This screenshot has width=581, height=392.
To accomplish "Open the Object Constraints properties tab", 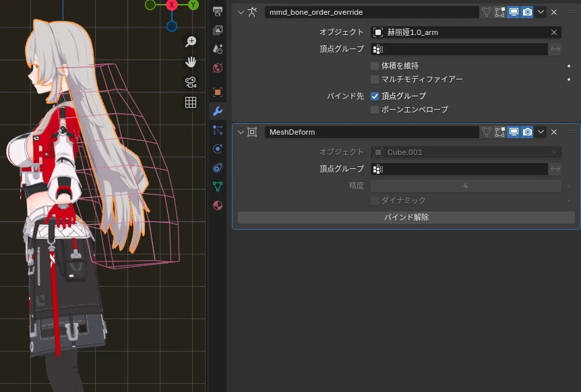I will [218, 168].
